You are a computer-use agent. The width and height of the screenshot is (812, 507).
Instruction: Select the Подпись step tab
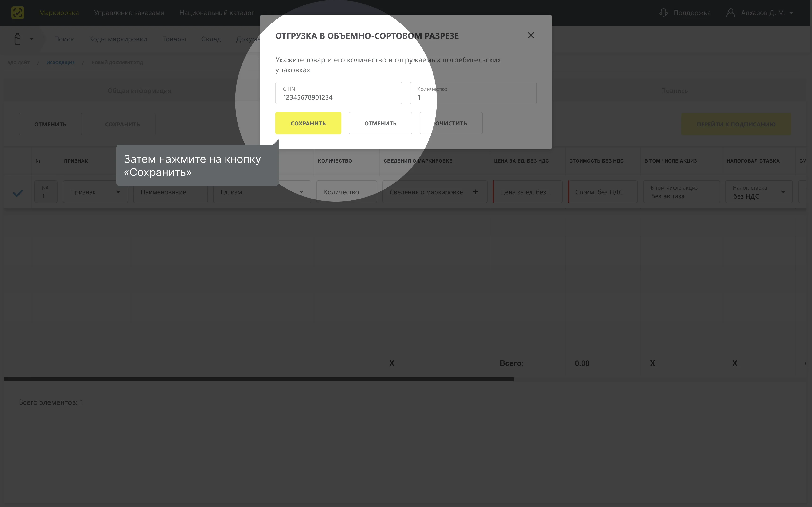point(674,90)
